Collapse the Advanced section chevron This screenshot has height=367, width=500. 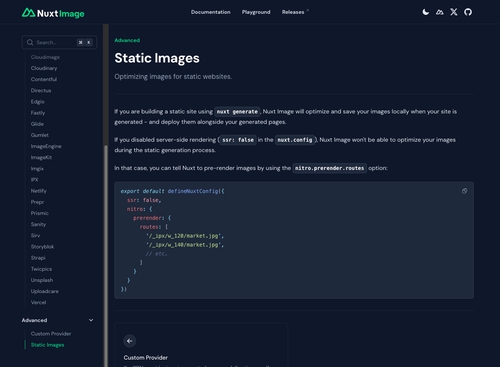91,320
